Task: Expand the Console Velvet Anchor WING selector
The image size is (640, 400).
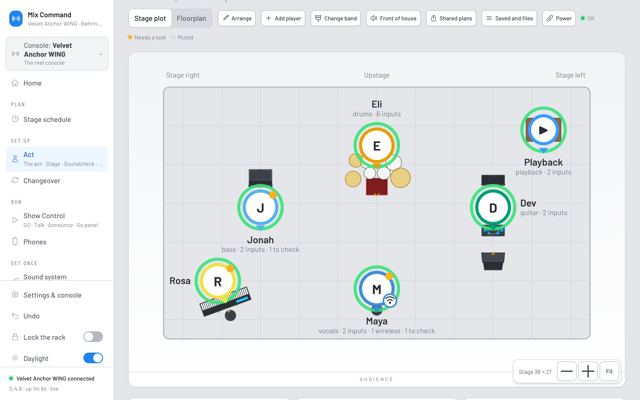Action: pyautogui.click(x=57, y=54)
